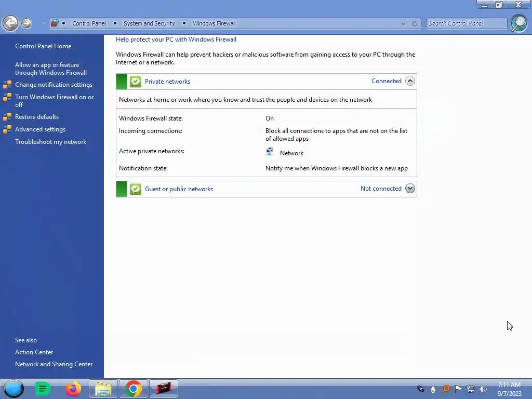Open the green notes app in taskbar
532x399 pixels.
click(43, 389)
